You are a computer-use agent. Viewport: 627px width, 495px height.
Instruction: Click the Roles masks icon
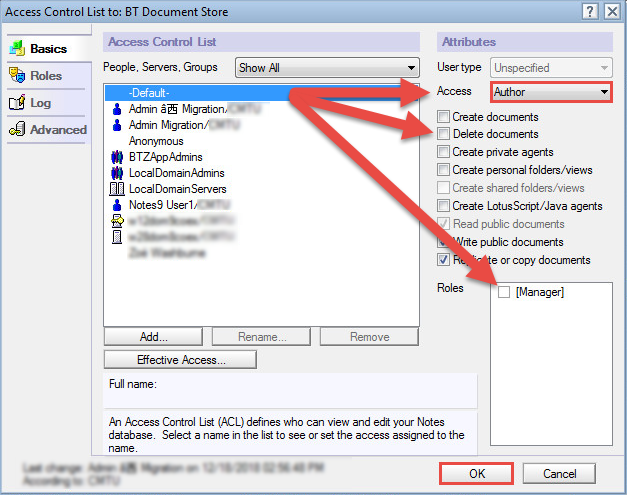pos(17,75)
